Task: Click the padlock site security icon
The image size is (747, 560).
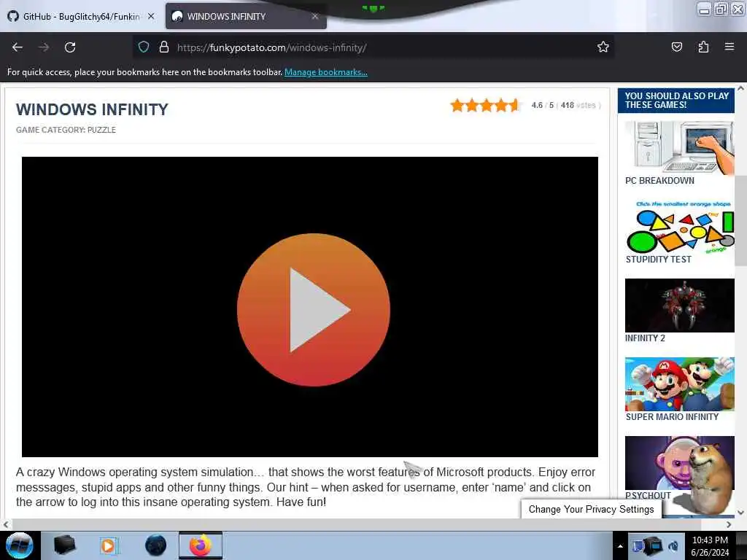Action: point(164,47)
